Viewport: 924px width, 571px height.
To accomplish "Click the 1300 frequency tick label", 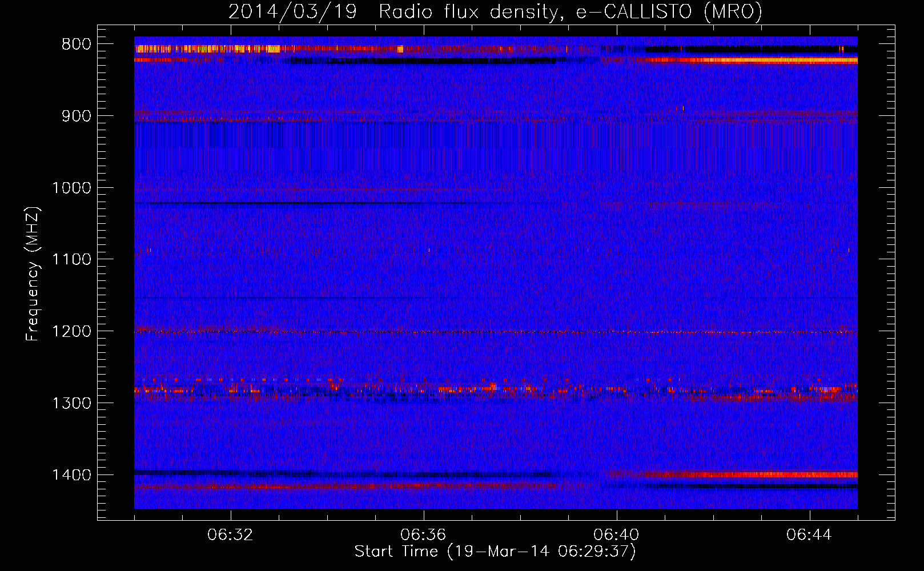I will [x=71, y=403].
